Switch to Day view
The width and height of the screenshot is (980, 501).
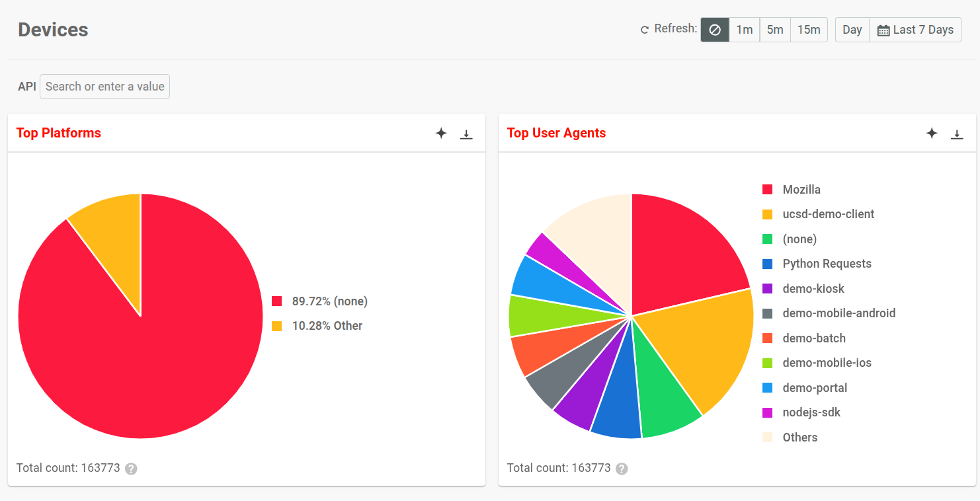click(852, 29)
